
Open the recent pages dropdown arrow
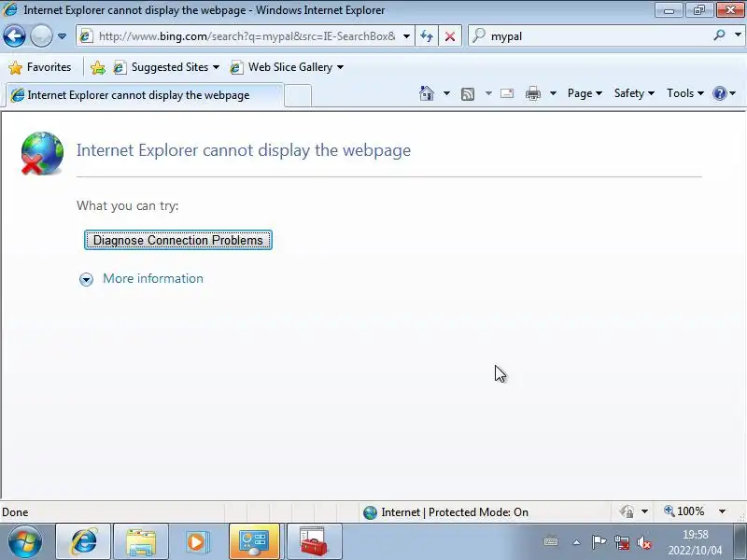62,36
